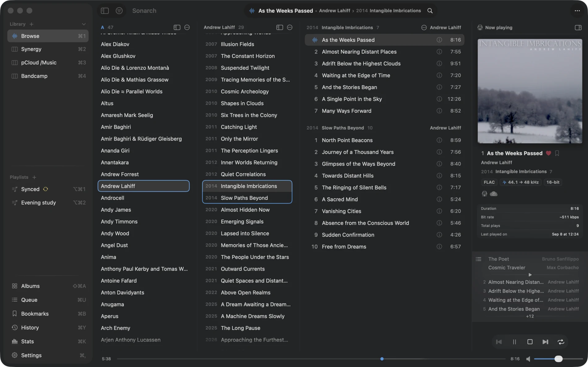Open the three-dots menu at top right
Viewport: 588px width, 367px height.
577,11
